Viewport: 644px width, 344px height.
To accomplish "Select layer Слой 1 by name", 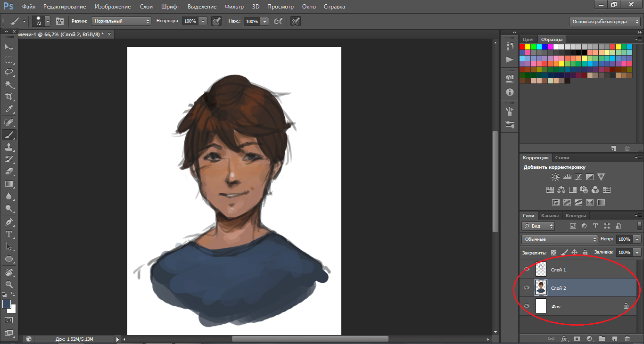I will (x=559, y=270).
